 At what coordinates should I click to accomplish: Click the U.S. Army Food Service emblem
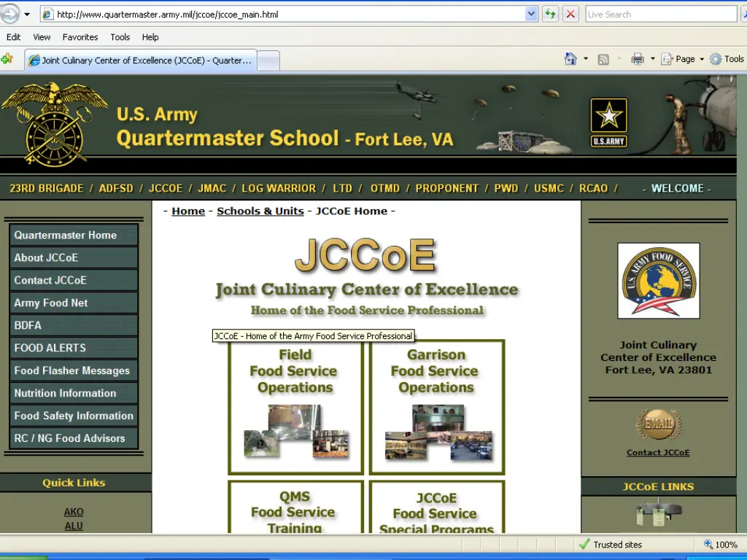(x=659, y=281)
